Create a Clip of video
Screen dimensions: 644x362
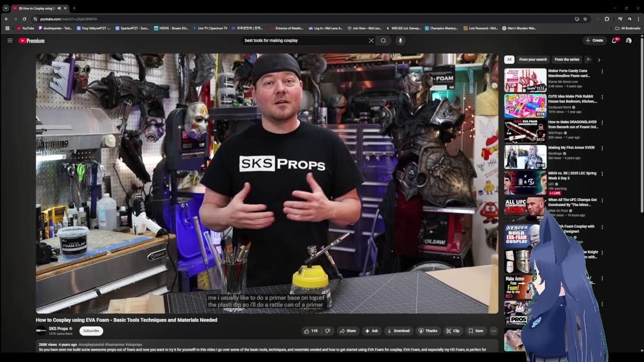click(453, 331)
